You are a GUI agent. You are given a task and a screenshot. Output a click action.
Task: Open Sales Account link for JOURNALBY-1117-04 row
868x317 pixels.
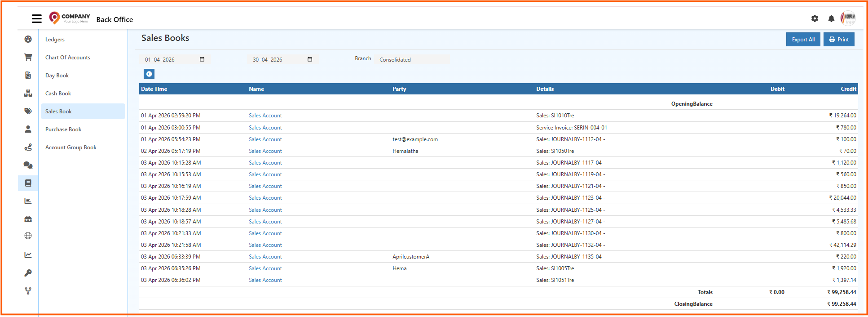point(265,163)
